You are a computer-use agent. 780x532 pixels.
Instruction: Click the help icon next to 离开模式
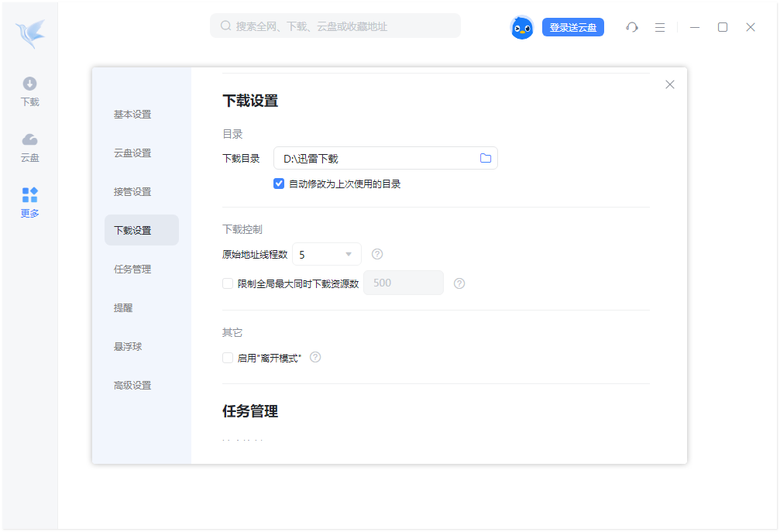click(x=314, y=357)
